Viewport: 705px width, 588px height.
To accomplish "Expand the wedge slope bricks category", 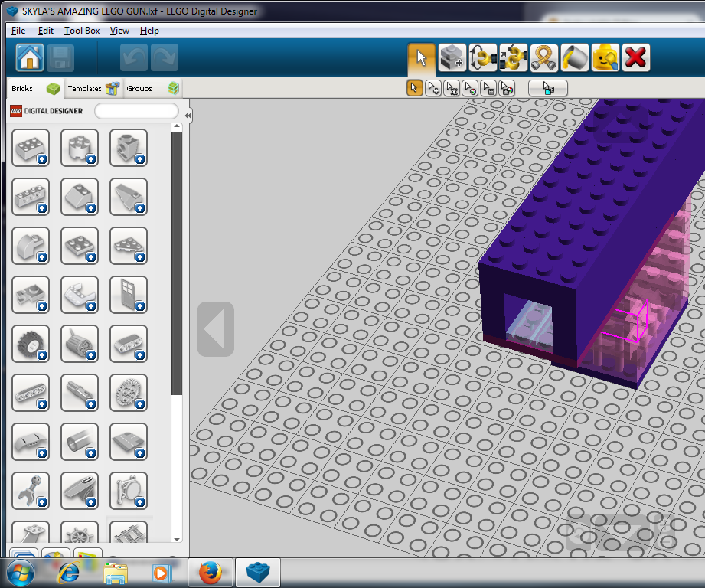I will point(129,197).
